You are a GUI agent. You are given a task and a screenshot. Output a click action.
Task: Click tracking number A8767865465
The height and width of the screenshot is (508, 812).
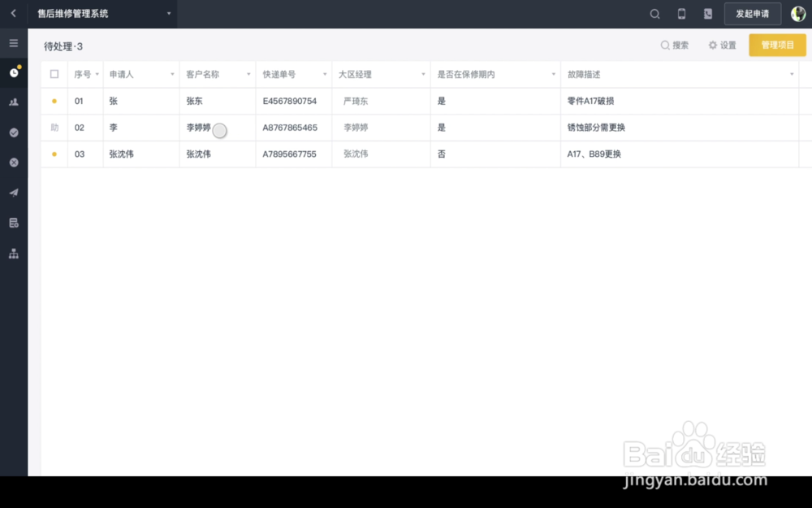(290, 128)
